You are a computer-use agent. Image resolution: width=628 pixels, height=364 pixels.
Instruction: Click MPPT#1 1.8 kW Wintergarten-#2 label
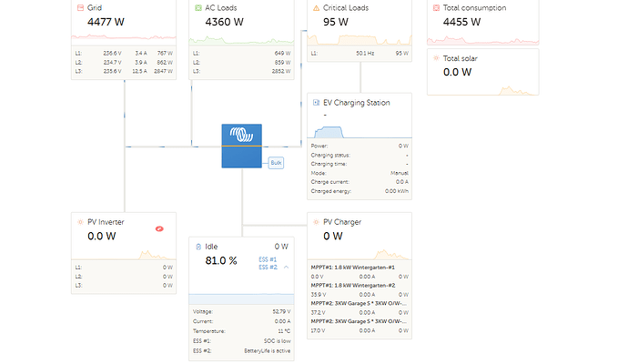click(353, 285)
